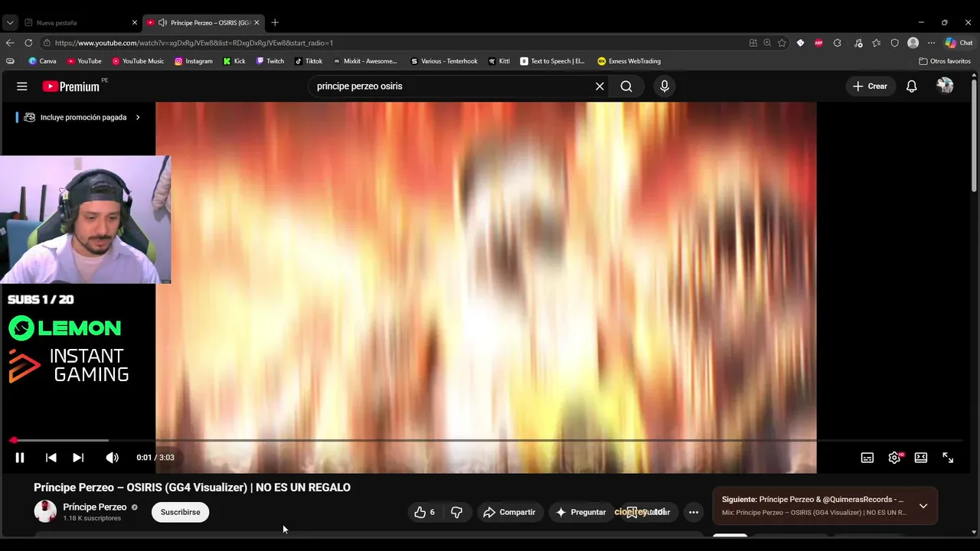The image size is (980, 551).
Task: Open the Adblock Plus extension
Action: coord(818,43)
